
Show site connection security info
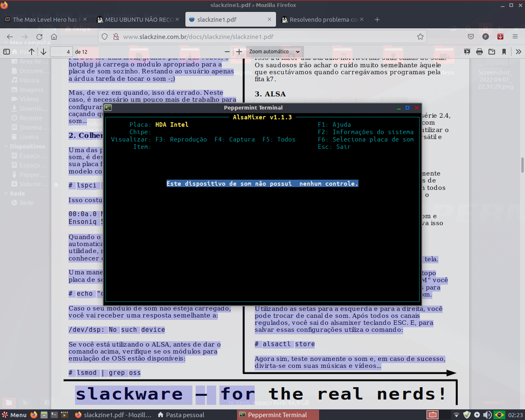(x=116, y=37)
